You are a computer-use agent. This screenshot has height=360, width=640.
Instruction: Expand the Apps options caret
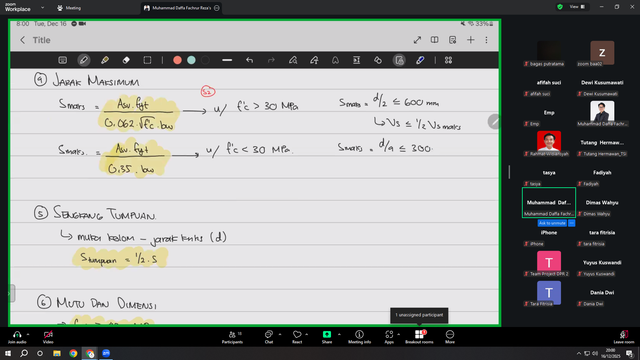tap(398, 334)
